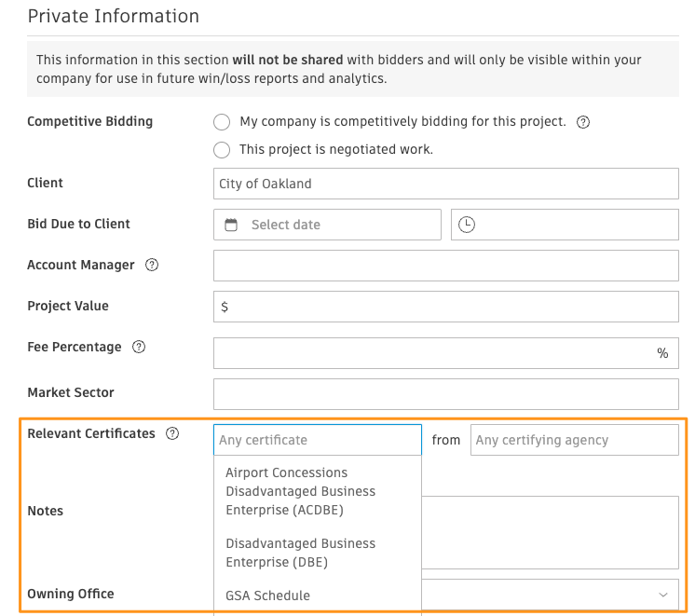Click the Fee Percentage input field
The height and width of the screenshot is (616, 695).
point(433,353)
